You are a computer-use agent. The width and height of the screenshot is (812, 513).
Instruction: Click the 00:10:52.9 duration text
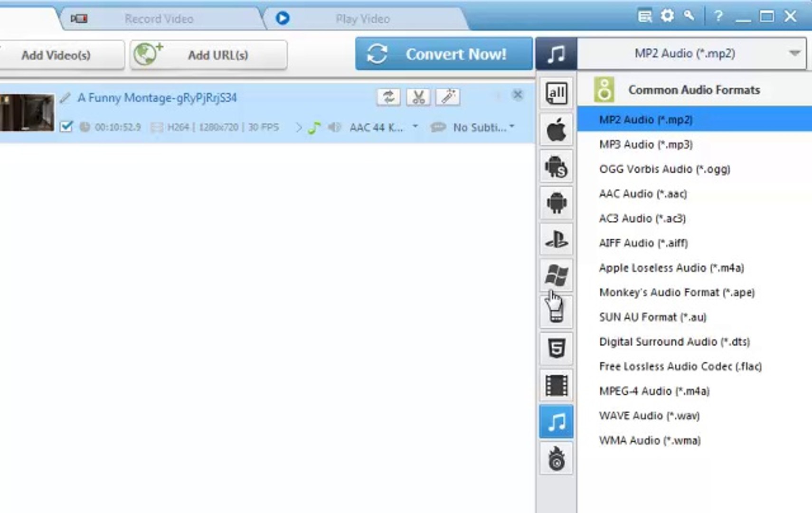tap(118, 127)
